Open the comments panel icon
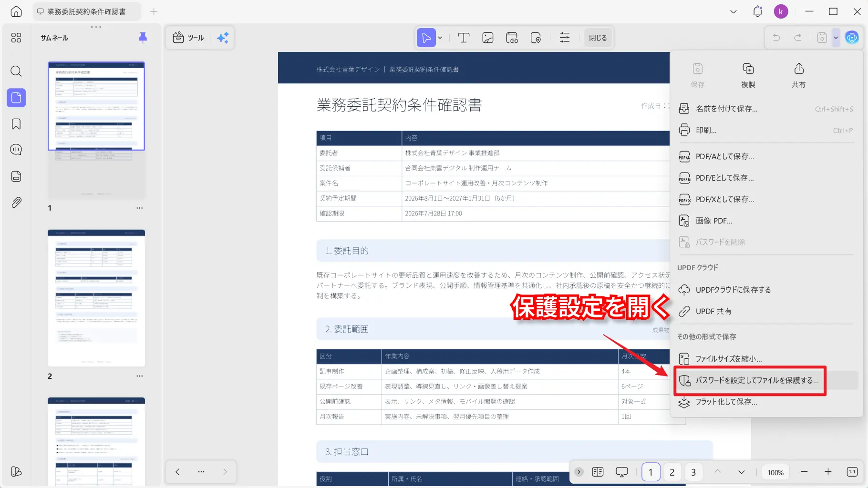This screenshot has height=488, width=868. click(16, 150)
